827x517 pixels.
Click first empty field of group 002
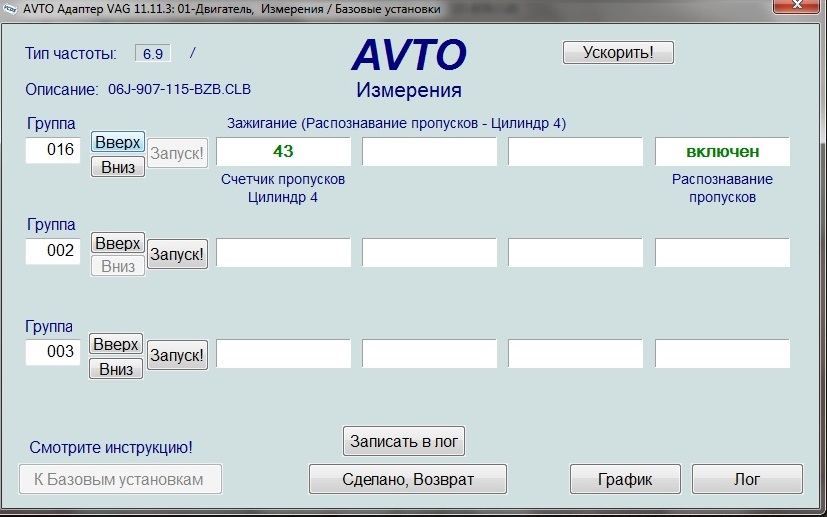click(x=283, y=253)
